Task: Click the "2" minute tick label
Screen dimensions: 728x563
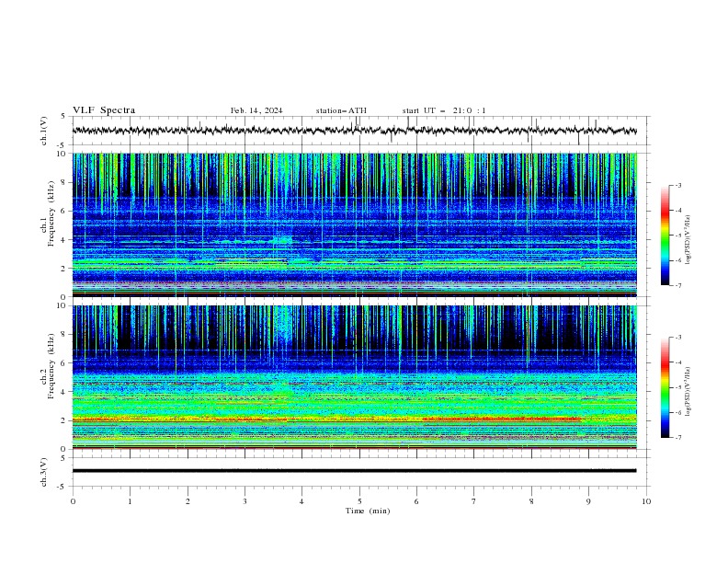Action: 188,501
